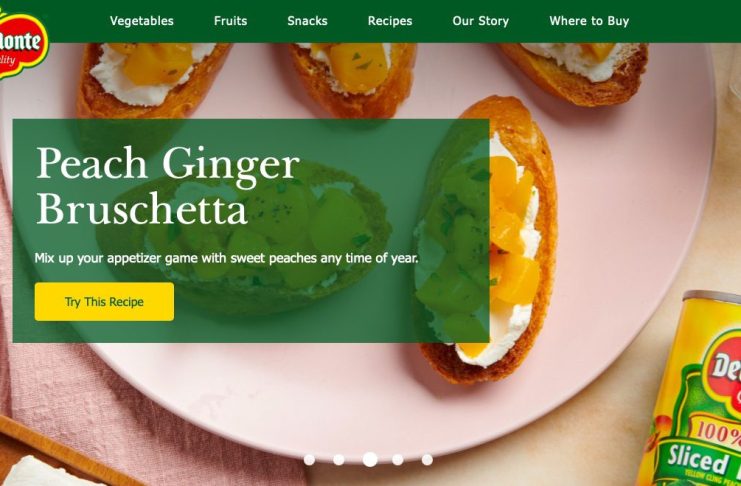Screen dimensions: 741x486
Task: Go to the Snacks section
Action: coord(307,21)
